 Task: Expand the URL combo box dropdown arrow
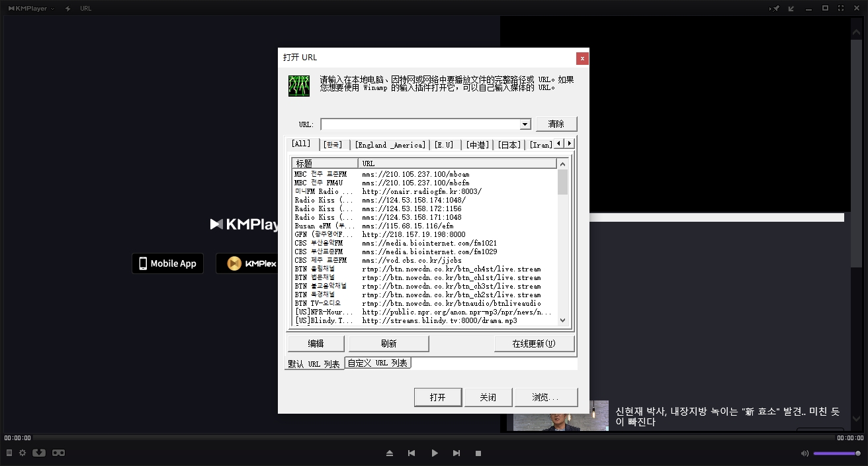click(525, 124)
